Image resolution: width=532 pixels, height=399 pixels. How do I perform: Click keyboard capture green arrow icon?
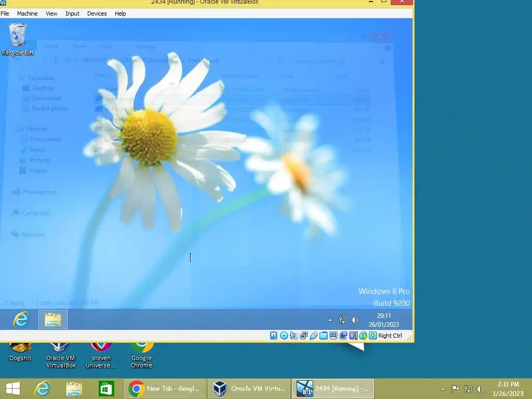373,336
